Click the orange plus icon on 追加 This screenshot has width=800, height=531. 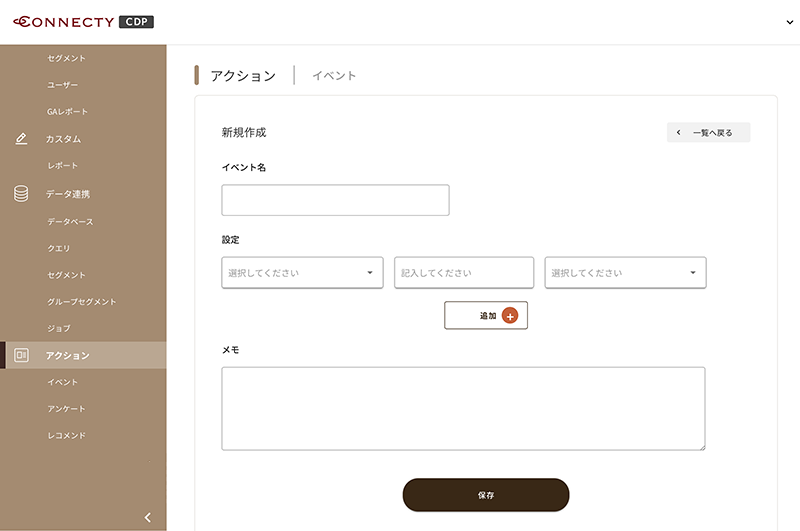pos(510,316)
